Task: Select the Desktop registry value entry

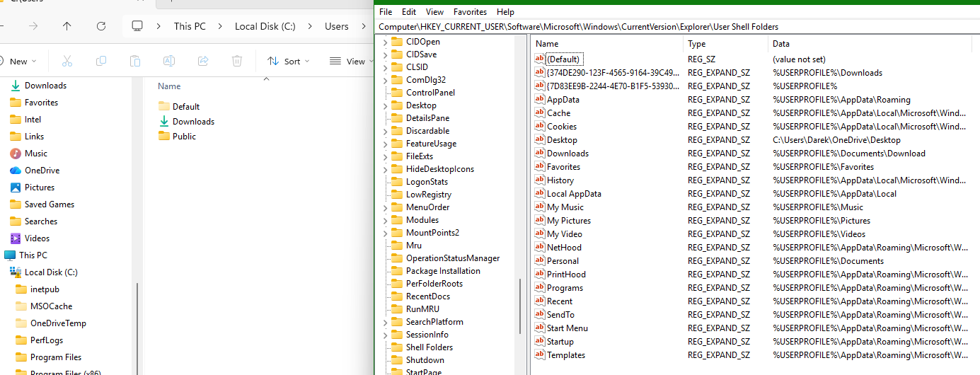Action: (x=562, y=140)
